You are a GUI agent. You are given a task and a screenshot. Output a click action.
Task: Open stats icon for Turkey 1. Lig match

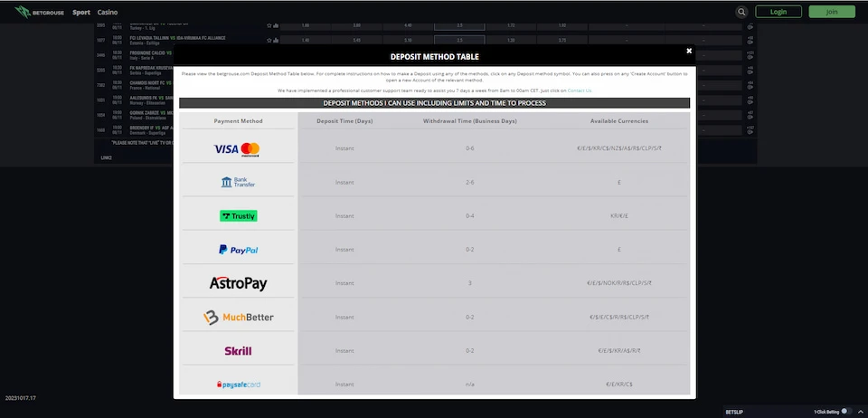pos(276,25)
